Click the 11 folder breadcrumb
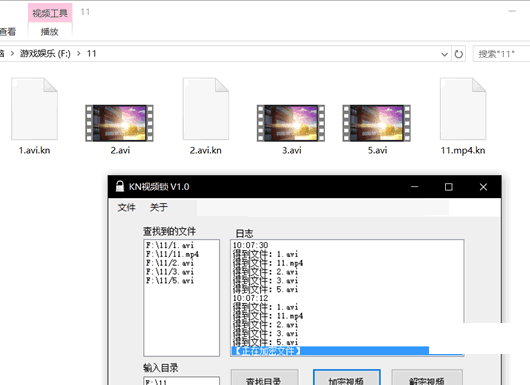 (x=92, y=54)
